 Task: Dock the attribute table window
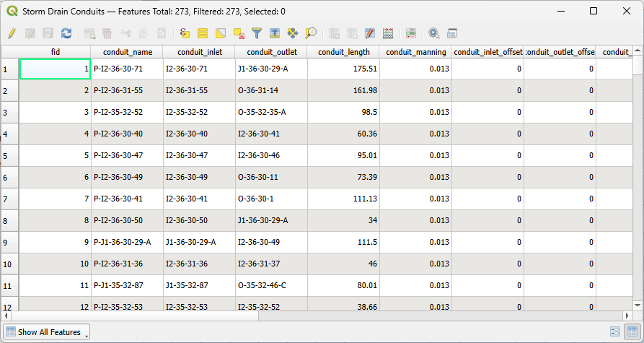pyautogui.click(x=452, y=33)
